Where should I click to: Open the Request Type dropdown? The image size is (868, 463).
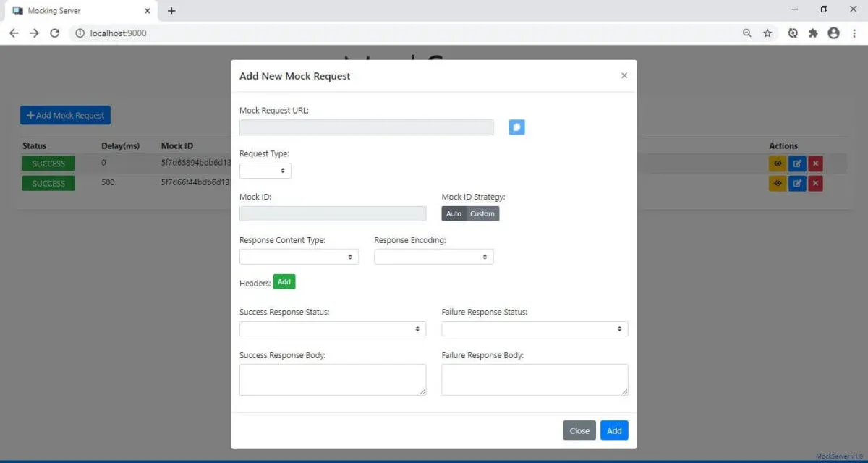pos(265,170)
